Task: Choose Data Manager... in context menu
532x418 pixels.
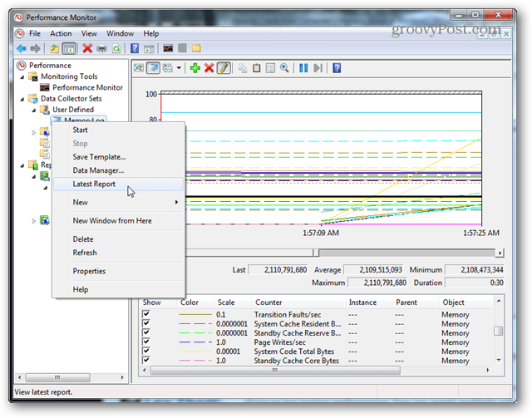Action: click(118, 170)
